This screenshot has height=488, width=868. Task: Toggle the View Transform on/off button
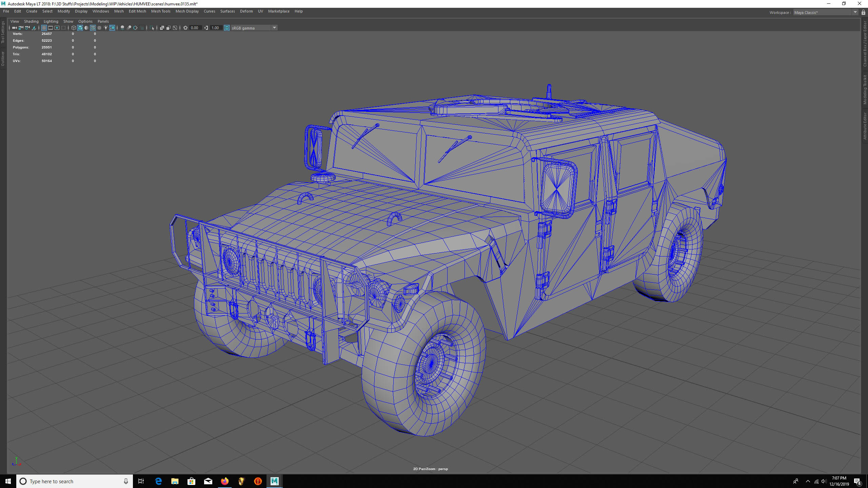[227, 28]
